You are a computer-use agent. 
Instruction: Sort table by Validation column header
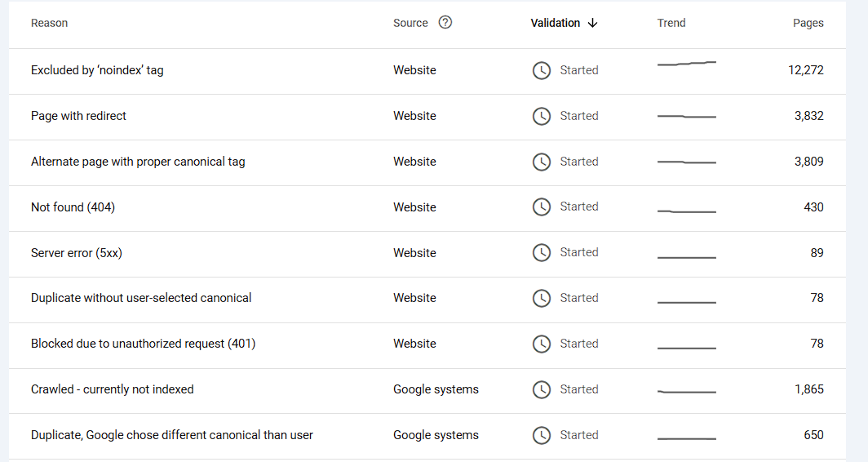point(556,23)
